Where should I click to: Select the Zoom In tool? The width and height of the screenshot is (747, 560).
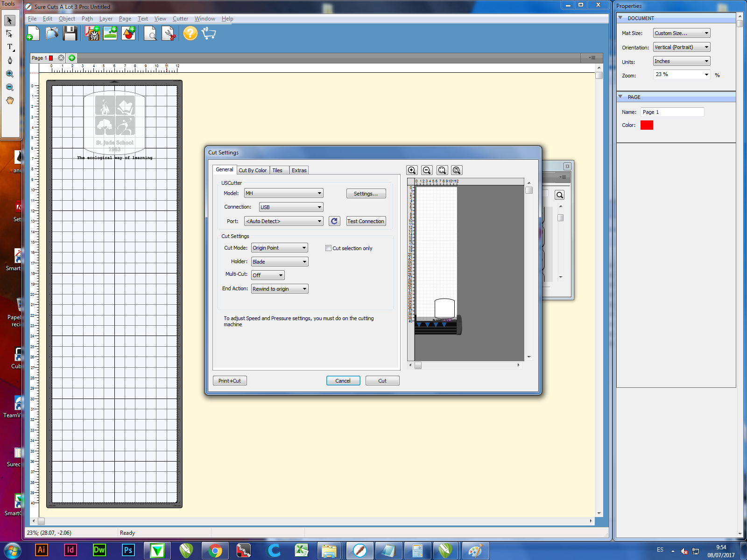tap(9, 74)
